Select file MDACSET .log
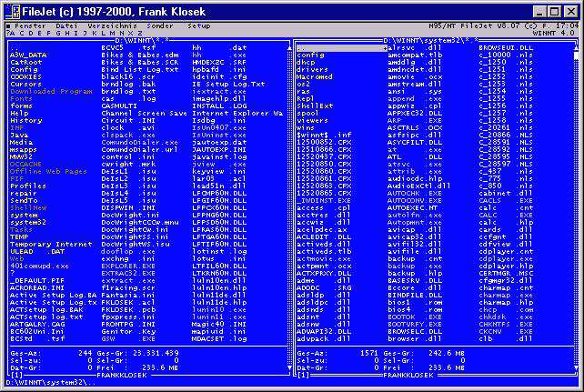584x392 pixels. point(219,338)
